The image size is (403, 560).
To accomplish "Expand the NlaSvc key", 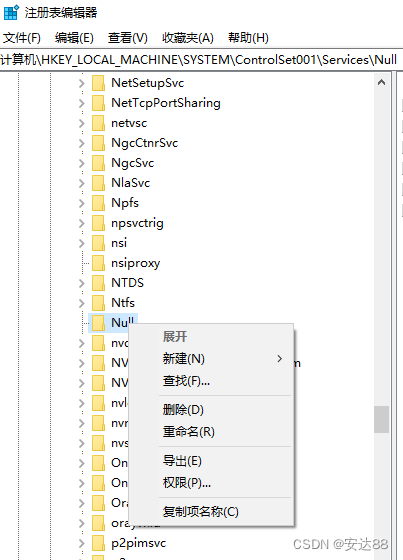I will pyautogui.click(x=82, y=183).
